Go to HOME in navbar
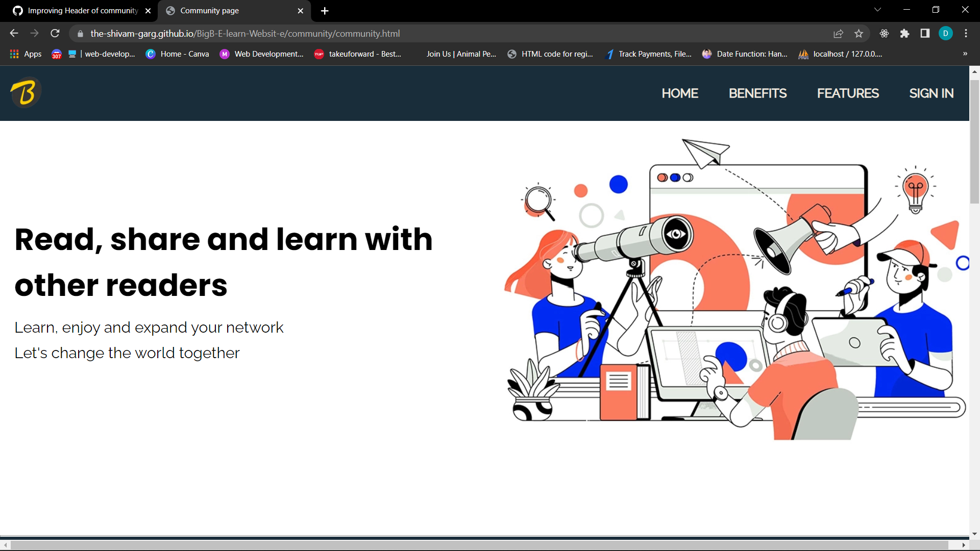The width and height of the screenshot is (980, 551). (x=679, y=93)
